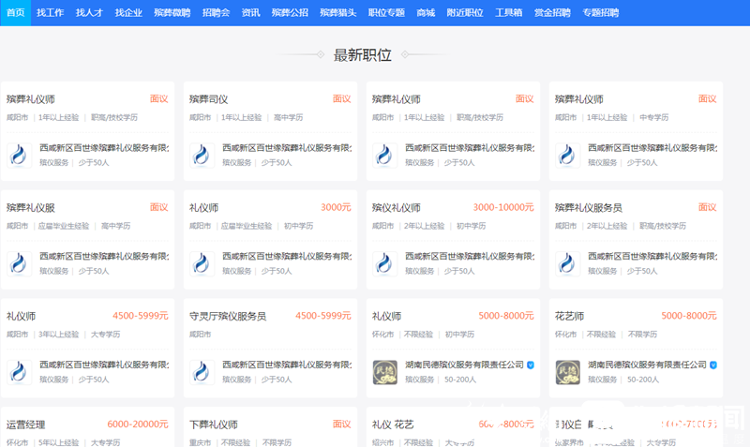
Task: Open the 下葬礼仪师 job title link
Action: (x=214, y=425)
